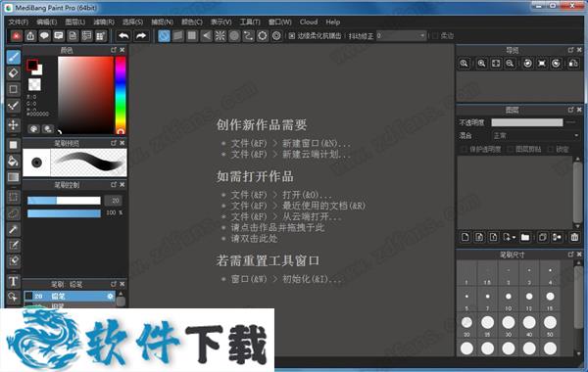Select the Lasso selection tool
Screen dimensions: 588x372
pyautogui.click(x=14, y=212)
